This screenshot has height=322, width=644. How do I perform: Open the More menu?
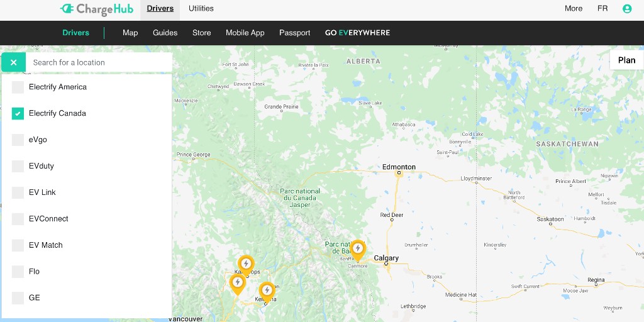pos(574,9)
